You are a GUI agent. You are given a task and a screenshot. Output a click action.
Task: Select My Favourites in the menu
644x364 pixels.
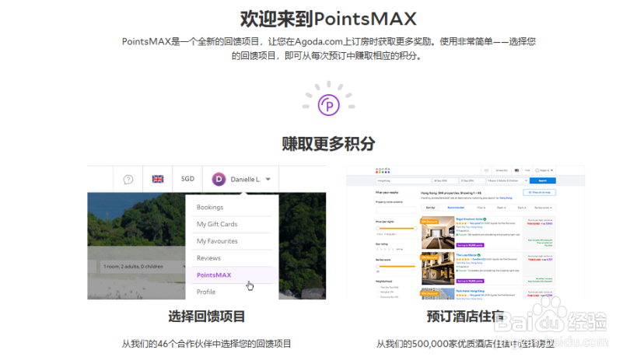click(x=217, y=241)
